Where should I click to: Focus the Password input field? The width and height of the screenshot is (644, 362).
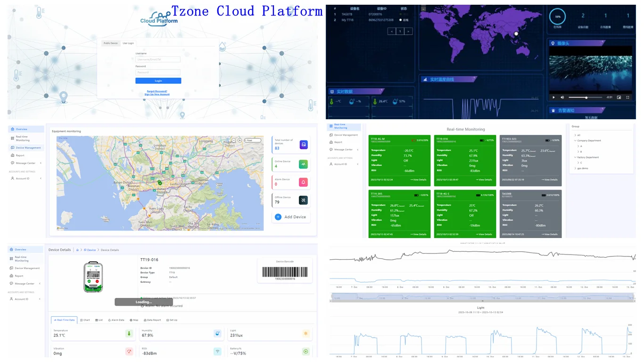158,73
